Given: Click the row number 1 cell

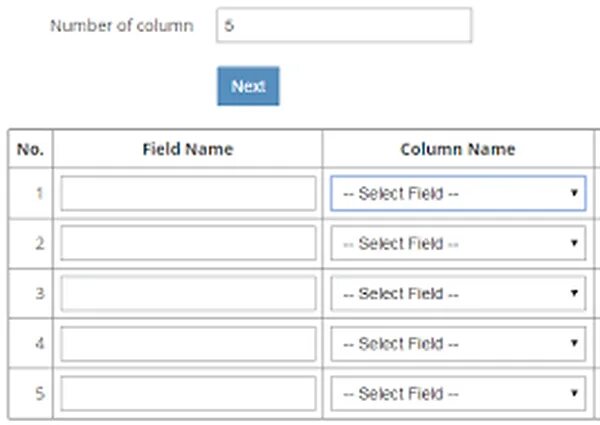Looking at the screenshot, I should [31, 194].
